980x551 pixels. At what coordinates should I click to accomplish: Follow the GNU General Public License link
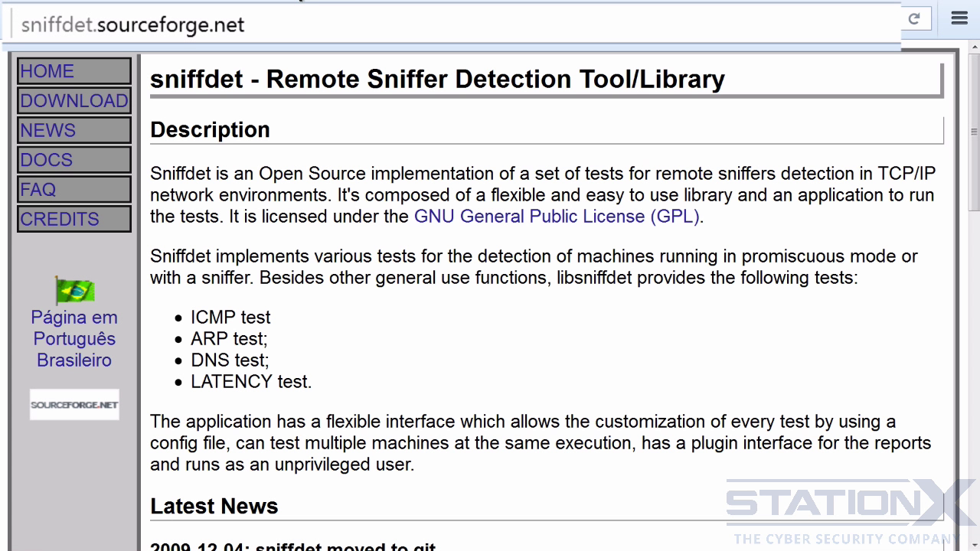point(557,217)
